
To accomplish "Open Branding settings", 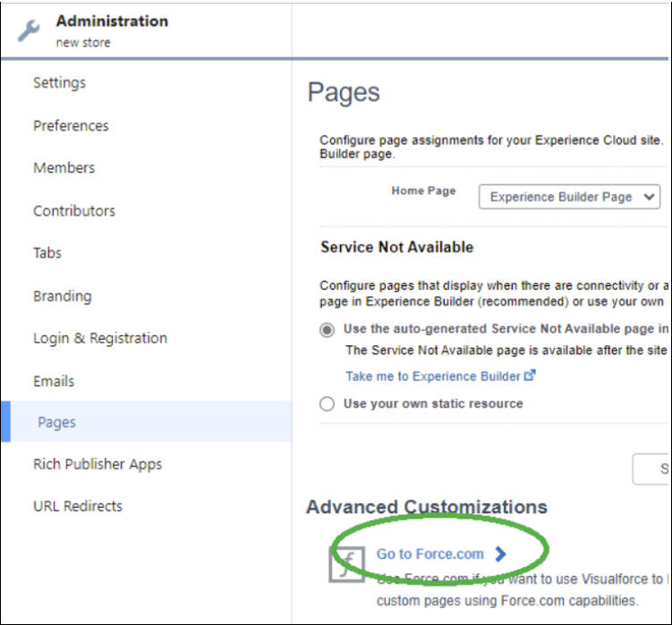I will click(63, 296).
